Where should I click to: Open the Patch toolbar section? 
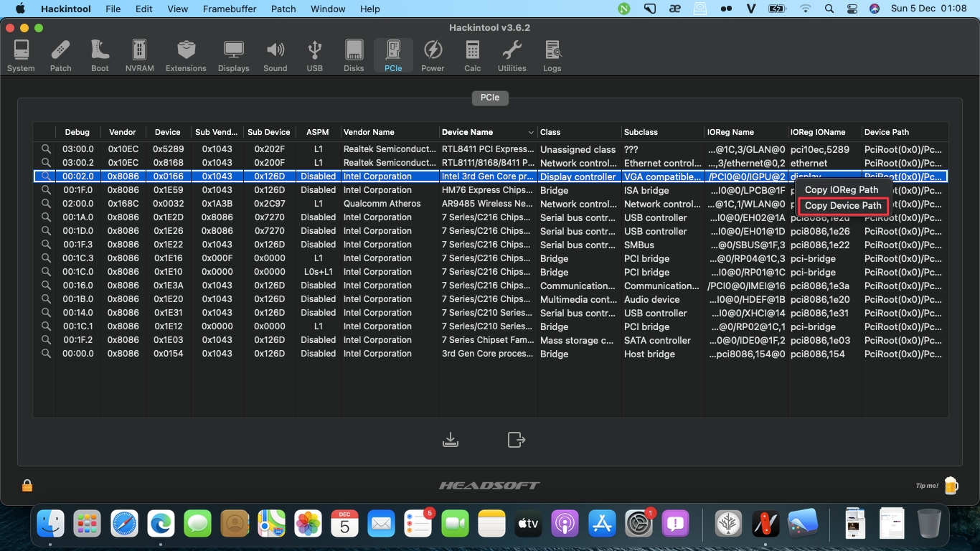(x=61, y=56)
